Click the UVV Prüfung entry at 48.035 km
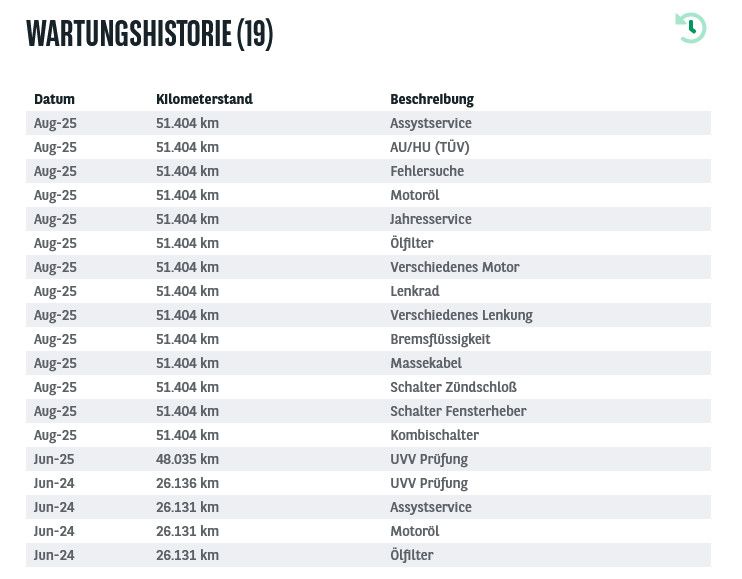 click(429, 459)
